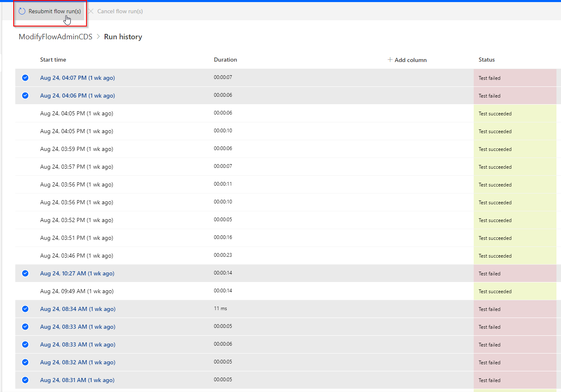Open the Aug 24, 03:51 PM run

pyautogui.click(x=77, y=238)
